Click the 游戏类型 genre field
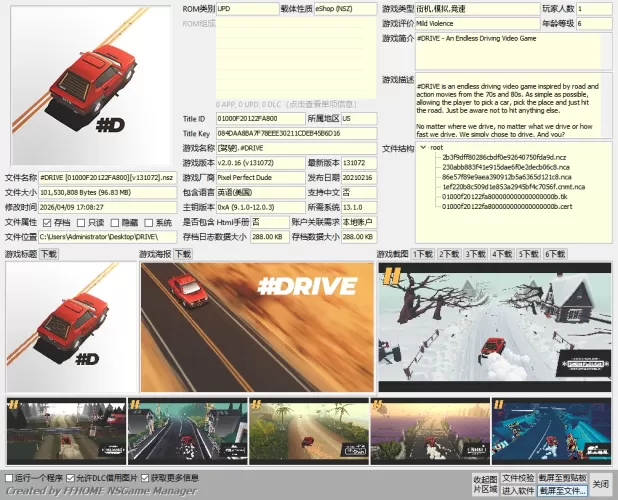Image resolution: width=618 pixels, height=500 pixels. click(478, 9)
